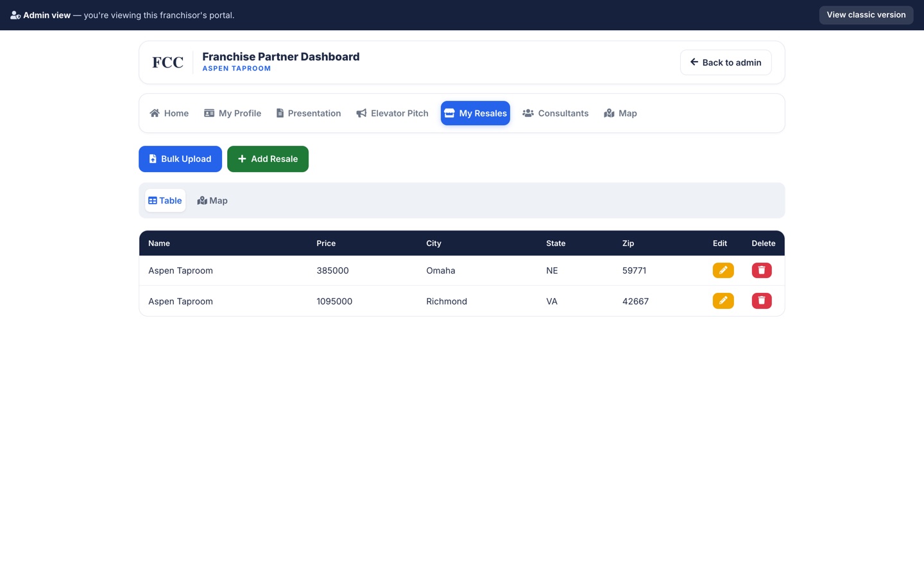Switch to the Elevator Pitch tab

(x=393, y=113)
